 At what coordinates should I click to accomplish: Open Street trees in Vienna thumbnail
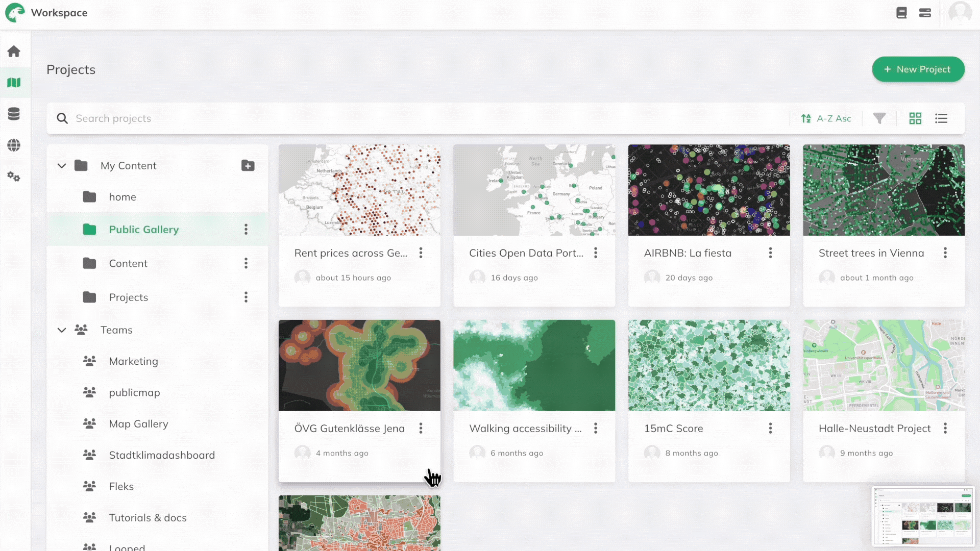point(884,190)
